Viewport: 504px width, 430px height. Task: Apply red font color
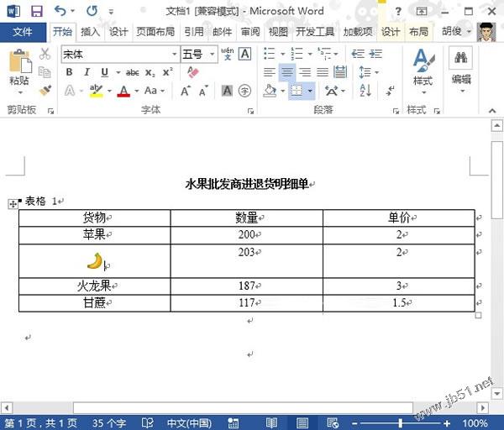point(123,91)
